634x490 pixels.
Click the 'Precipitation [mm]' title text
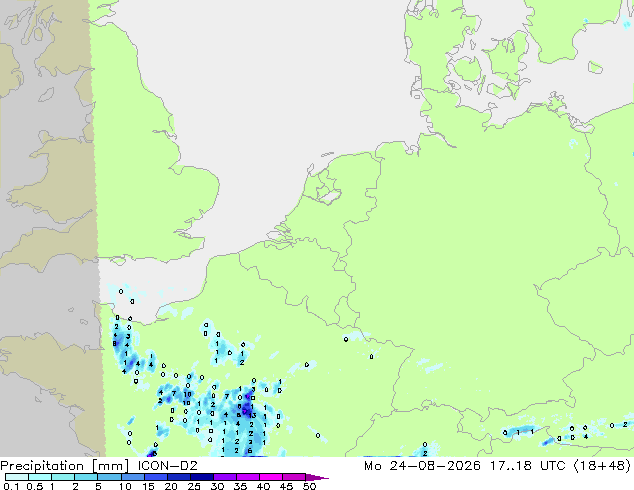point(65,466)
